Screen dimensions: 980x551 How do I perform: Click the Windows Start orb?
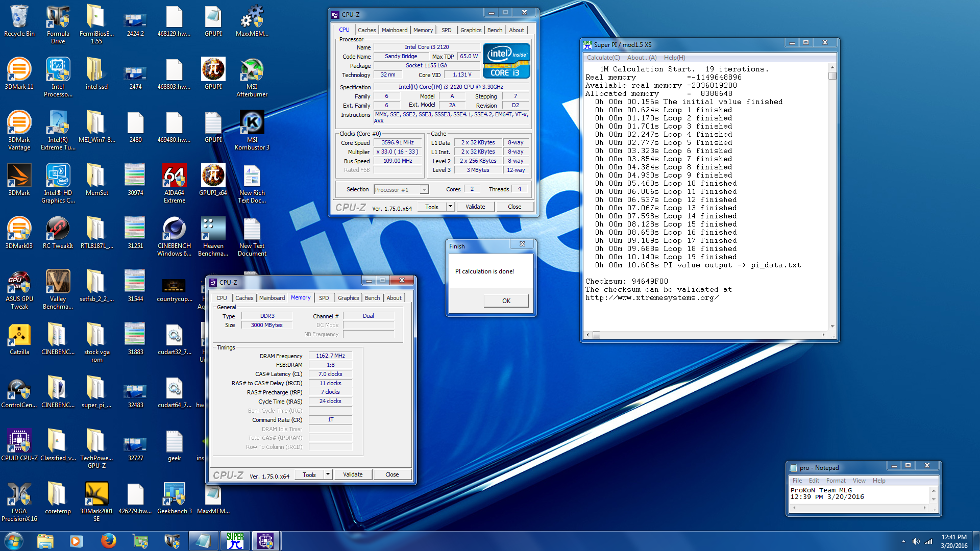pyautogui.click(x=14, y=541)
